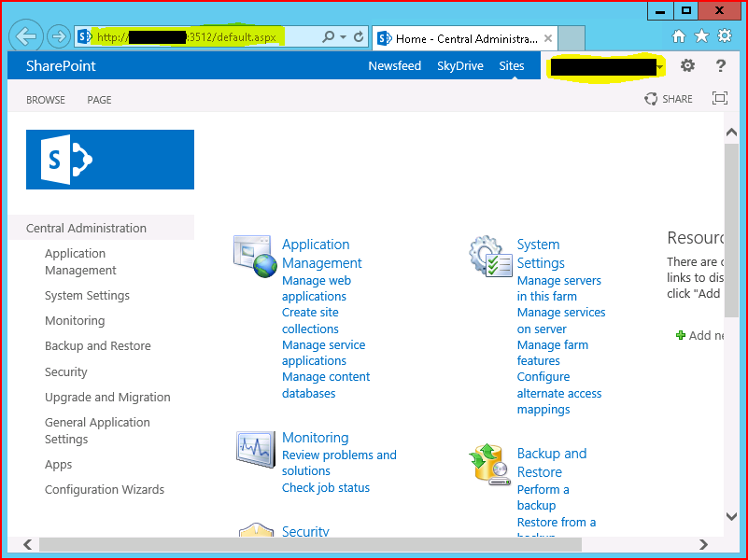Click Perform a backup link
Image resolution: width=748 pixels, height=560 pixels.
click(x=543, y=497)
